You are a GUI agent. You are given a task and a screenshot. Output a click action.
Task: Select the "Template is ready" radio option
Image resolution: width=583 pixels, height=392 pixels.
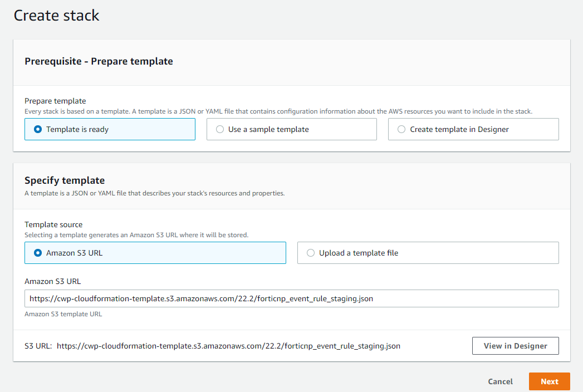point(38,129)
